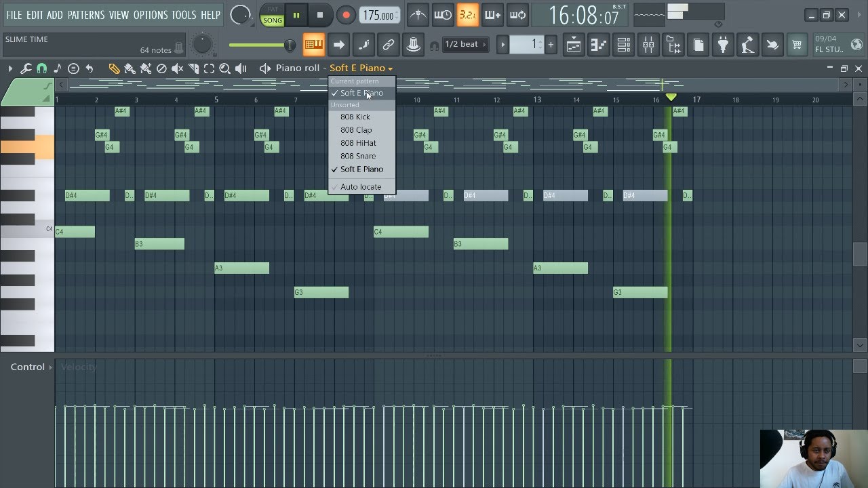This screenshot has height=488, width=868.
Task: Select the Select marquee tool
Action: (209, 68)
